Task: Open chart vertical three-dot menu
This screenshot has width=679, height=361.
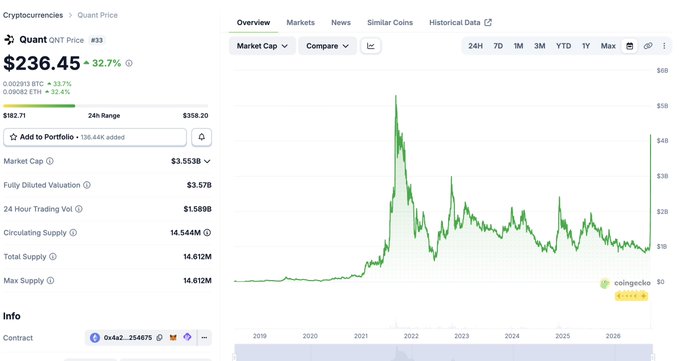Action: [664, 46]
